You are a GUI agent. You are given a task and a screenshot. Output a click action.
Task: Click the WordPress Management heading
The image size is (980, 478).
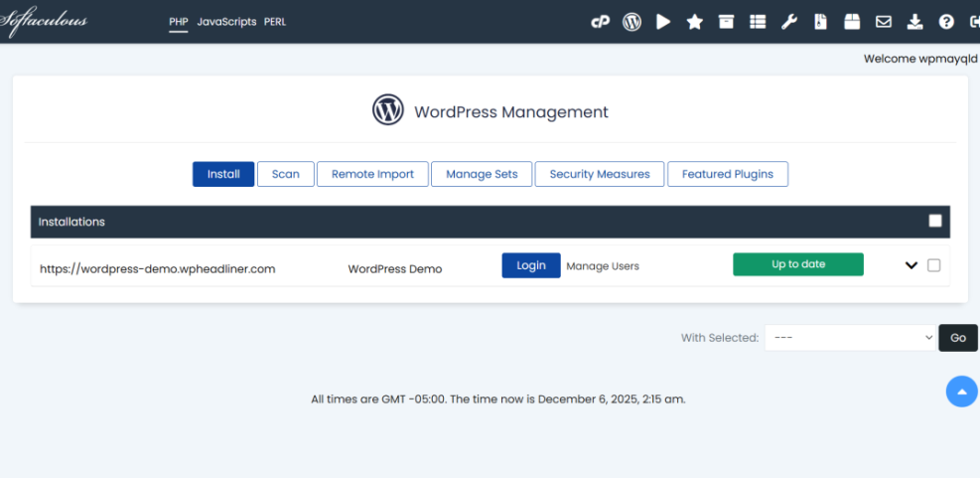511,112
